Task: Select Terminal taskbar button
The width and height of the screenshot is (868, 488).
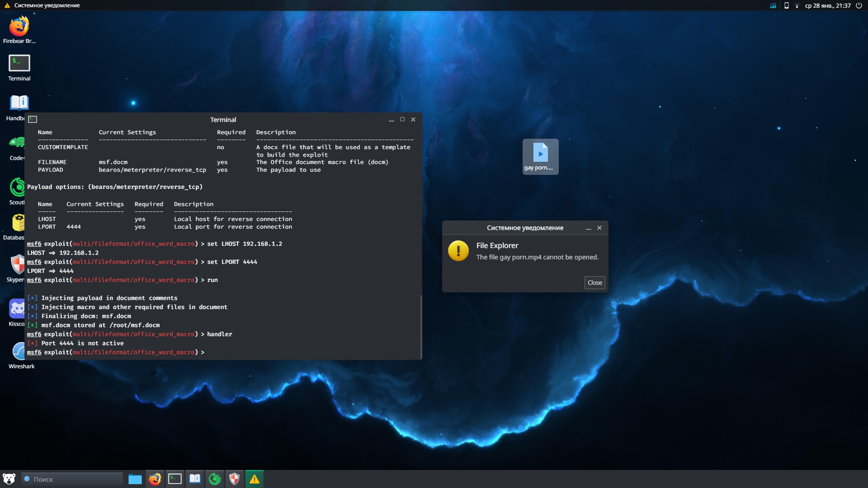Action: click(x=175, y=479)
